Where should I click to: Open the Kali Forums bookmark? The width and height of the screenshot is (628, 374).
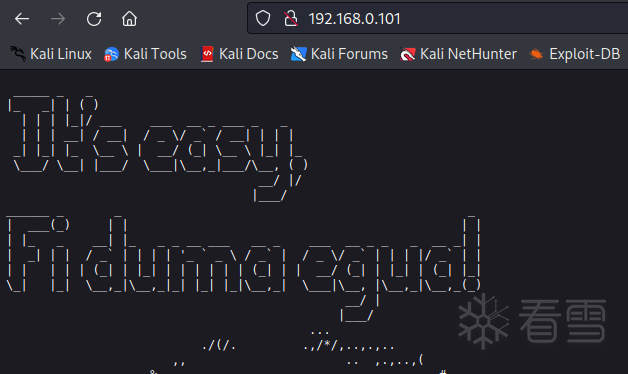339,54
